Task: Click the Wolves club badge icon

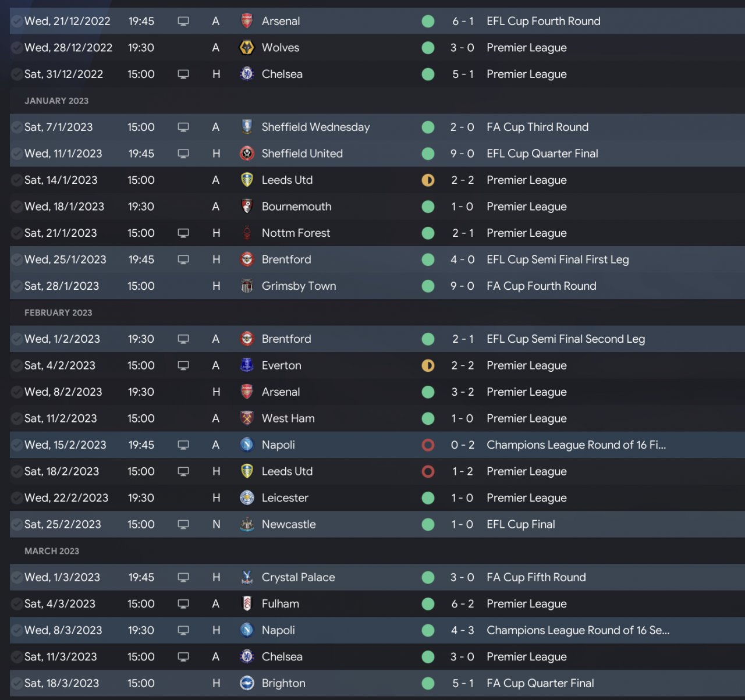Action: [x=247, y=48]
